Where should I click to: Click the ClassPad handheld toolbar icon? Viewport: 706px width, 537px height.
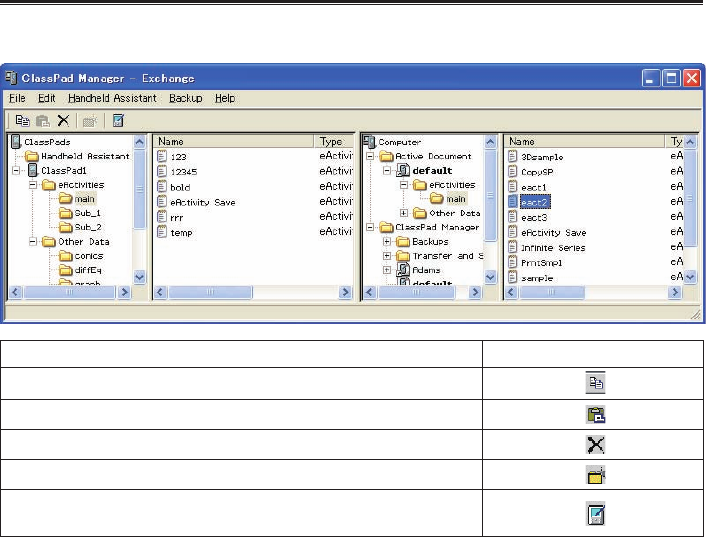[x=118, y=121]
